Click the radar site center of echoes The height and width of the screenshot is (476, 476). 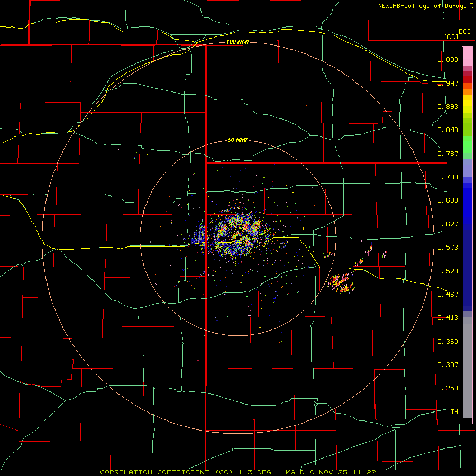tap(239, 239)
